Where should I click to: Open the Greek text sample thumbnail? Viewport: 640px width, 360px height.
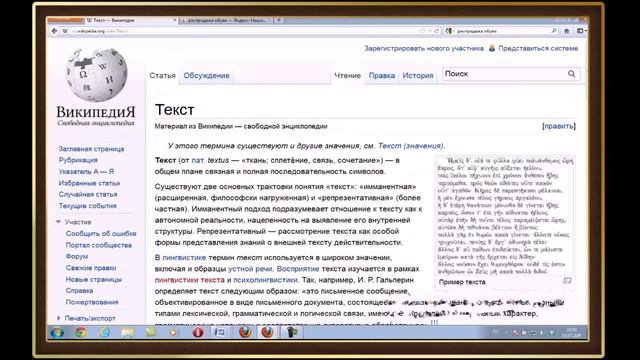pos(505,216)
